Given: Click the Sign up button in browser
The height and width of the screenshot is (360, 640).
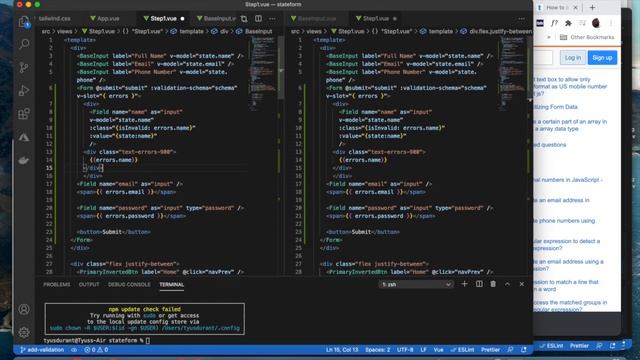Looking at the screenshot, I should click(602, 58).
